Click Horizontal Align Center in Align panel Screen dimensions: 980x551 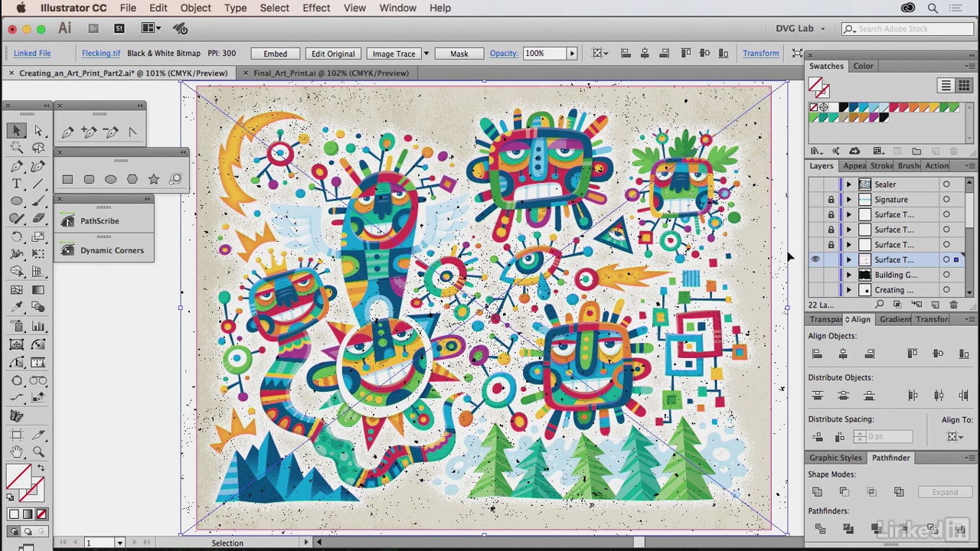(843, 354)
